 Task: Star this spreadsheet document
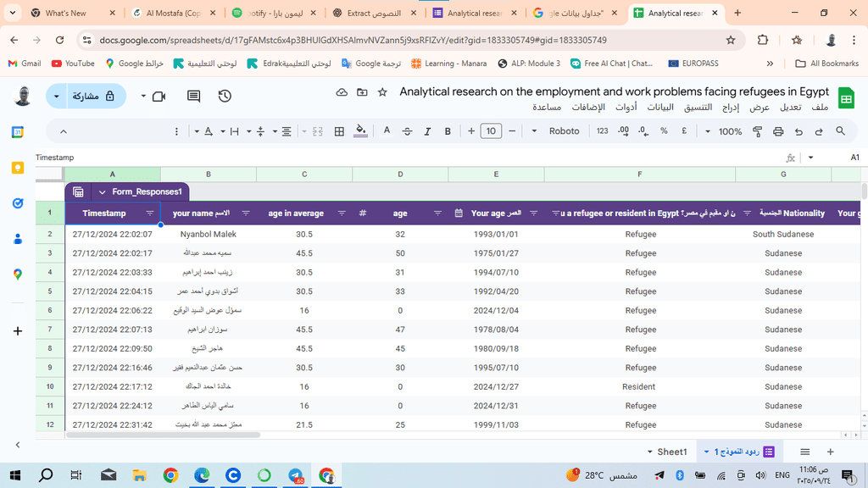(x=382, y=92)
